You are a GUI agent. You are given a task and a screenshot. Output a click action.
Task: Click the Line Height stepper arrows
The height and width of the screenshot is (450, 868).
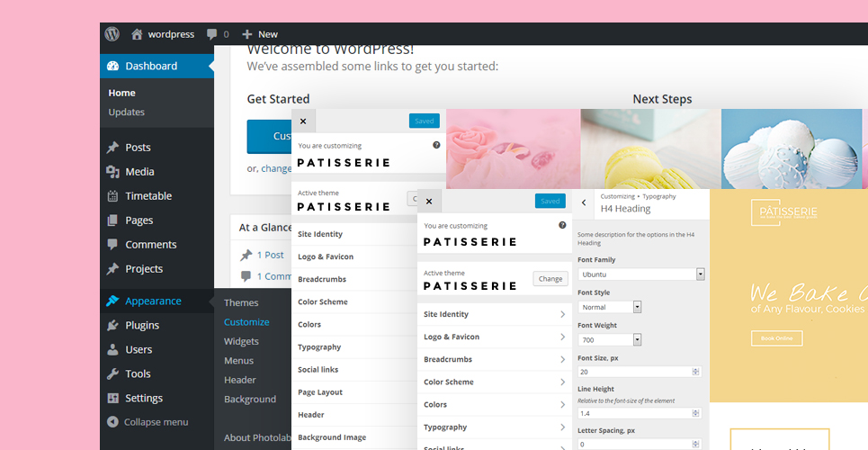pyautogui.click(x=696, y=413)
